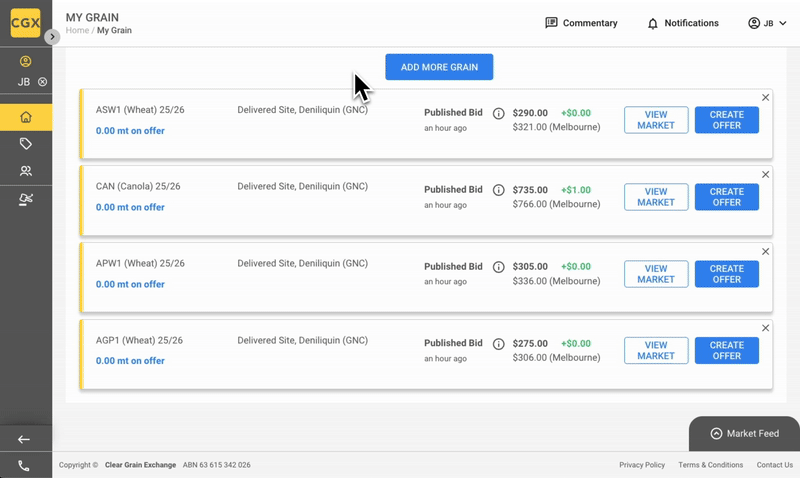The image size is (800, 478).
Task: Click Canola '0.00 mt on offer' link
Action: [130, 207]
